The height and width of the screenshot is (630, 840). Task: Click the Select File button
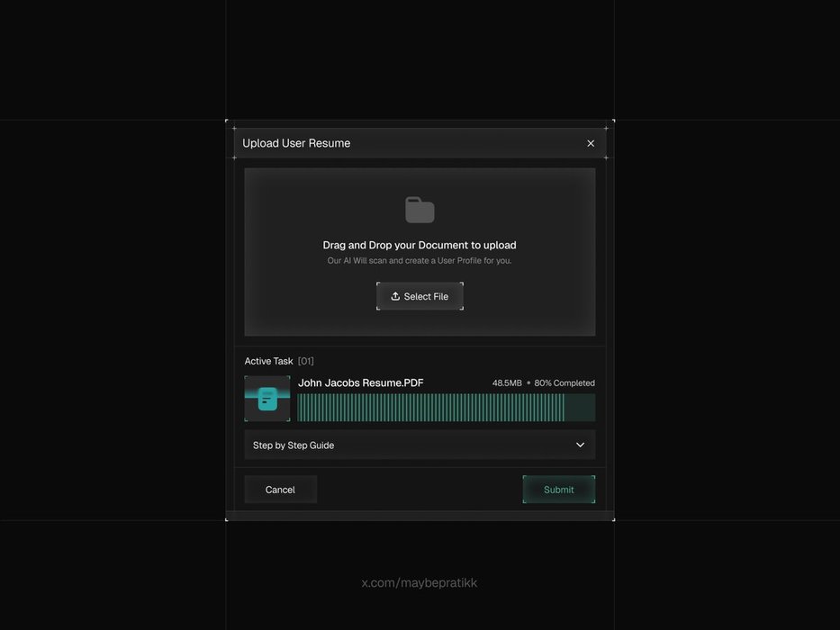tap(420, 296)
